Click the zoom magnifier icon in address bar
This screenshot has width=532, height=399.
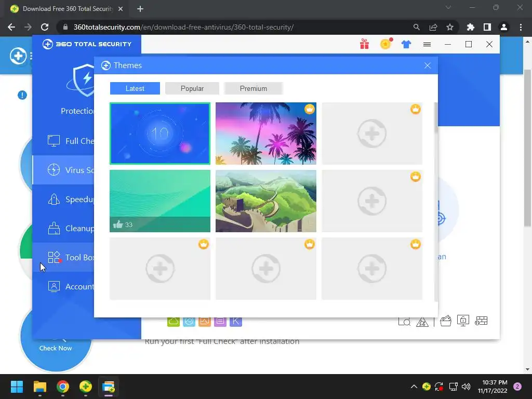tap(416, 27)
